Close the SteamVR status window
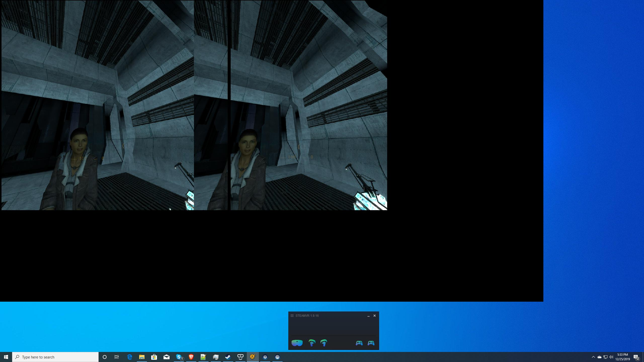Screen dimensions: 644x362 click(375, 316)
